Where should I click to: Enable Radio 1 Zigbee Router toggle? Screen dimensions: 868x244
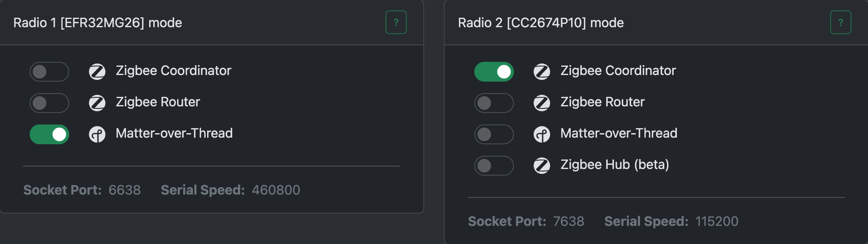click(49, 103)
